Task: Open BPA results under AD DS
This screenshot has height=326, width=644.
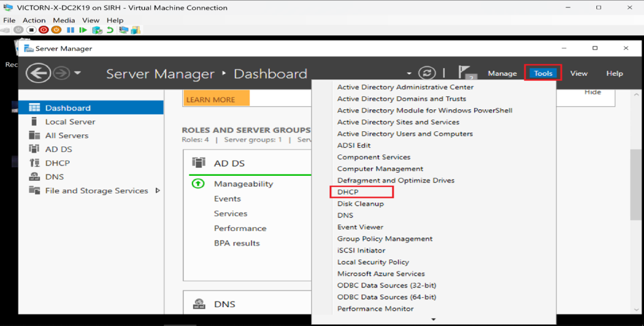Action: click(x=236, y=243)
